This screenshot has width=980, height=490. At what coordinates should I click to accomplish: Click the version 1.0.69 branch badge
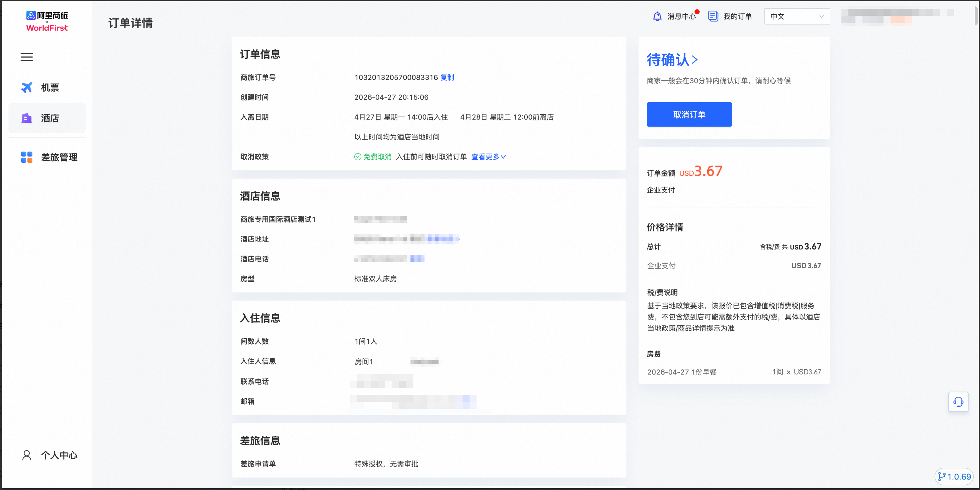955,476
